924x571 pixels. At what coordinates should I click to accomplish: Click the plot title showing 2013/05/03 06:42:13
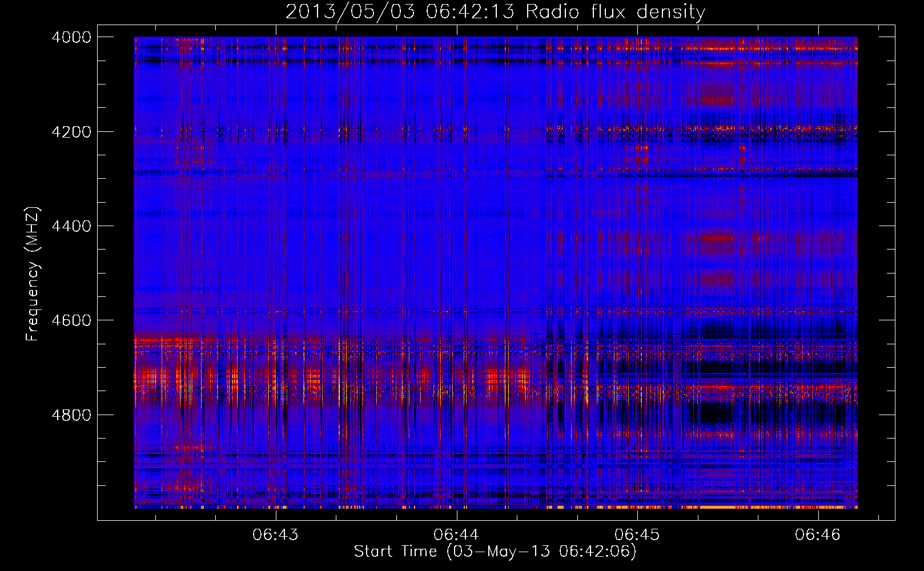pos(495,11)
